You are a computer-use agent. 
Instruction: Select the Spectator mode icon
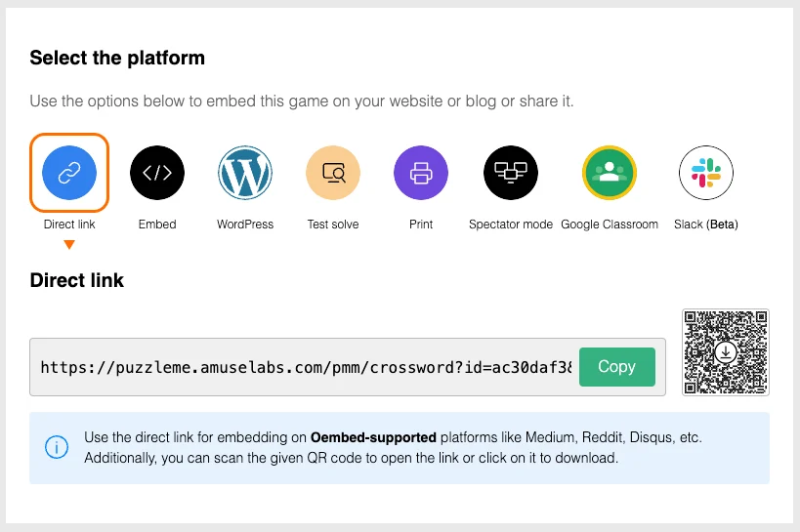511,173
